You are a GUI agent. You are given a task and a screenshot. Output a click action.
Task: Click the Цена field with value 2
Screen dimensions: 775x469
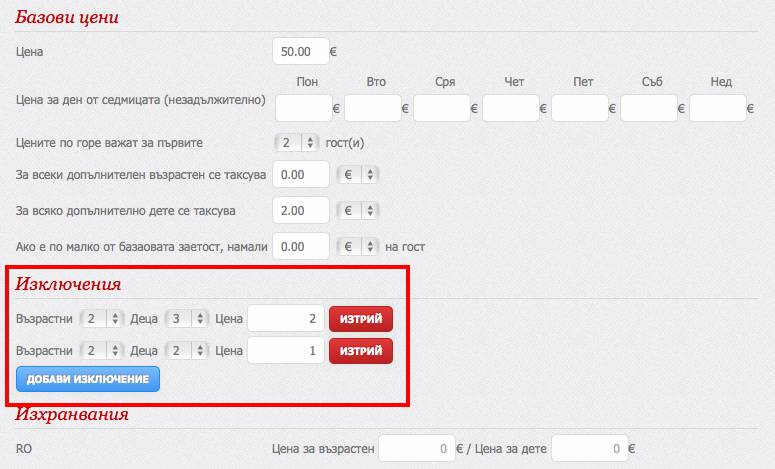click(x=286, y=319)
